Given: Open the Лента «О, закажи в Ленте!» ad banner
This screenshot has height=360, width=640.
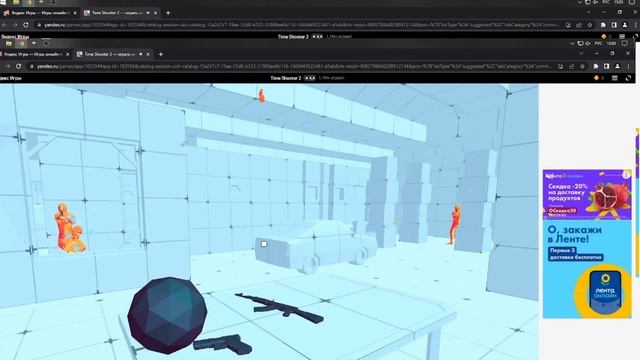Looking at the screenshot, I should (587, 244).
